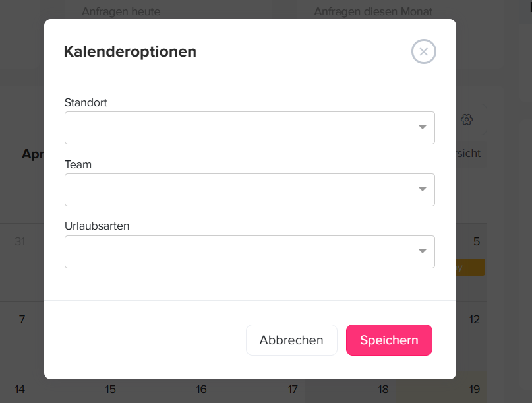Click the Anfragen heute card
The image size is (532, 403).
121,11
